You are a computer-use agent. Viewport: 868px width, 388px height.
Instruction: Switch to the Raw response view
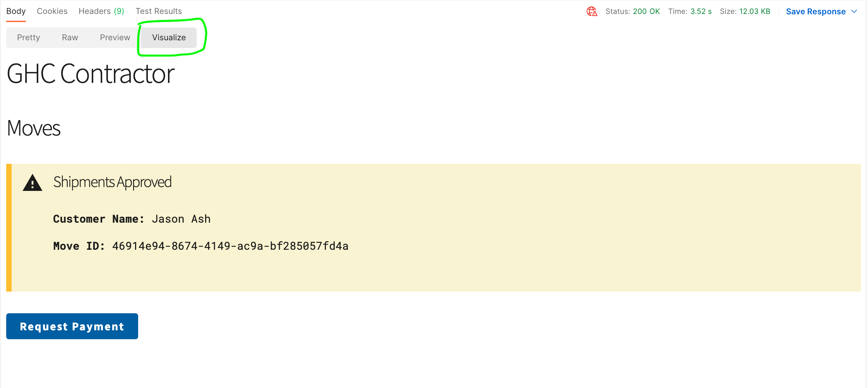pos(70,37)
